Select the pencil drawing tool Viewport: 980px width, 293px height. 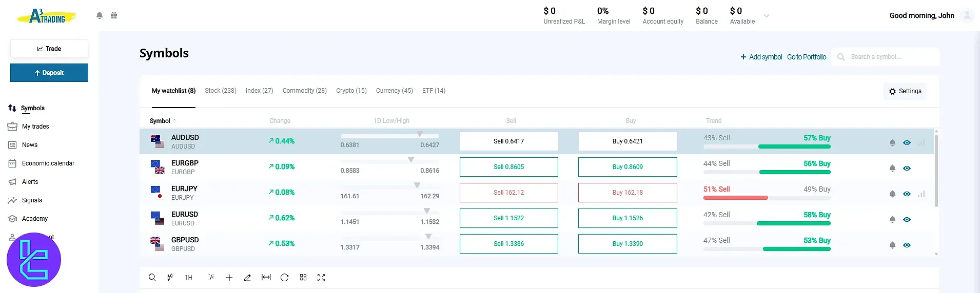click(247, 278)
